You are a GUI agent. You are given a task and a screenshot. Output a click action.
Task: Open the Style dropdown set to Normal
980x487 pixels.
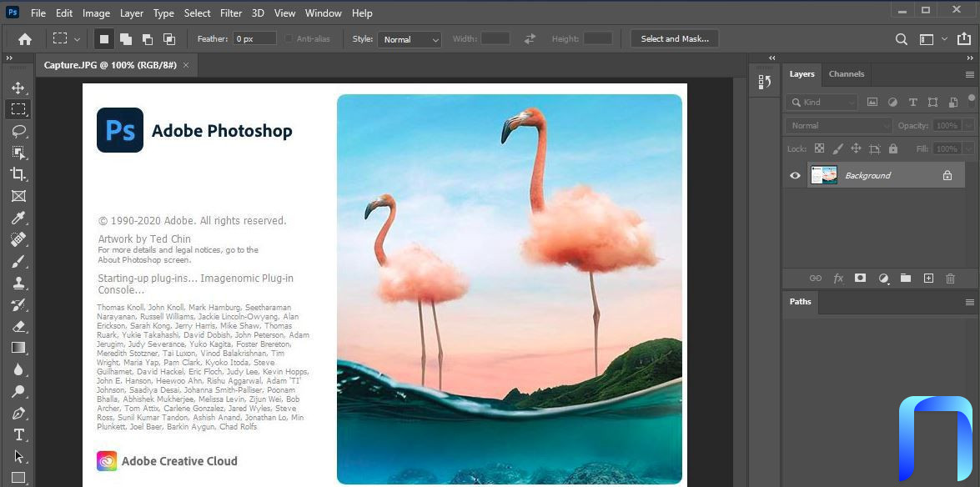(410, 39)
